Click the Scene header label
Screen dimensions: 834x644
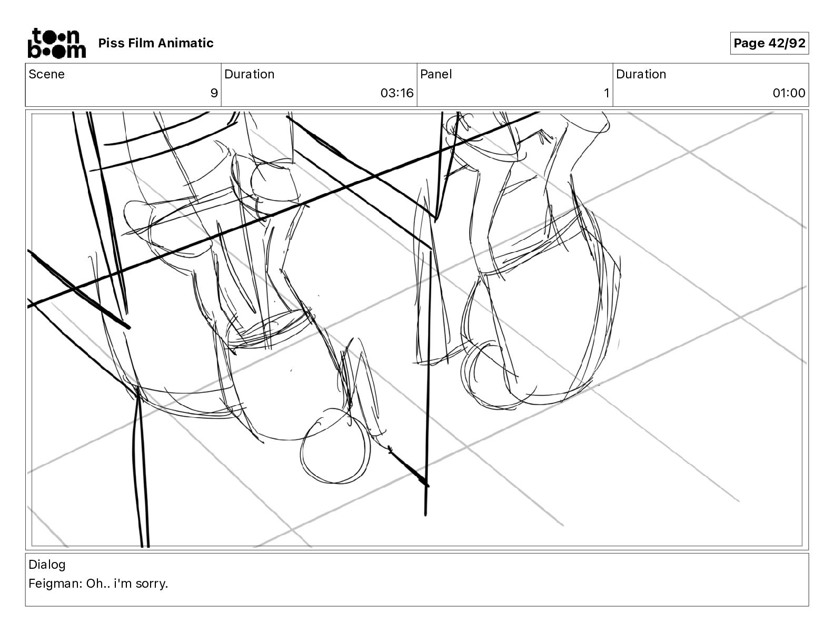tap(47, 74)
